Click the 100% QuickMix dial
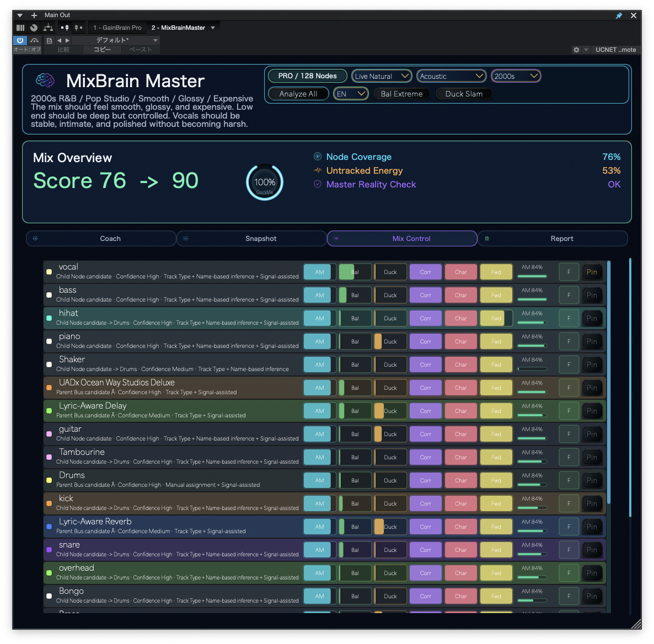 (265, 183)
